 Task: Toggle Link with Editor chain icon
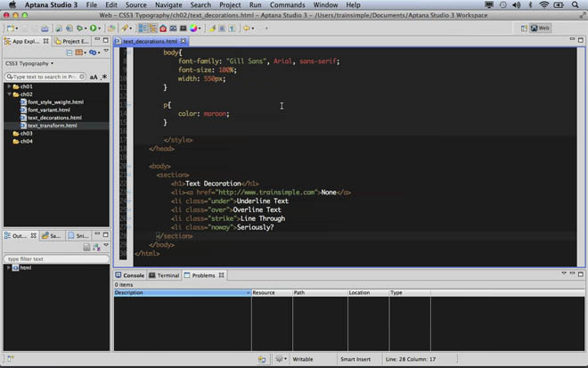point(93,53)
